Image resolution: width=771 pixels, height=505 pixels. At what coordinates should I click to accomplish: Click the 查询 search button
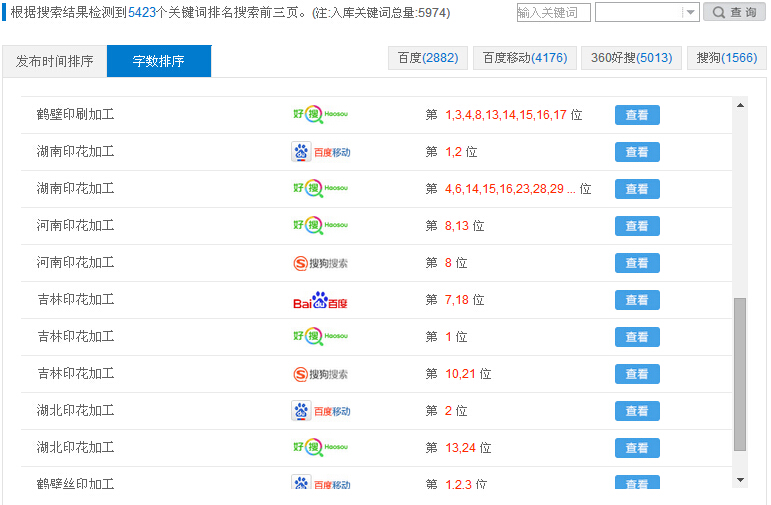pos(734,12)
